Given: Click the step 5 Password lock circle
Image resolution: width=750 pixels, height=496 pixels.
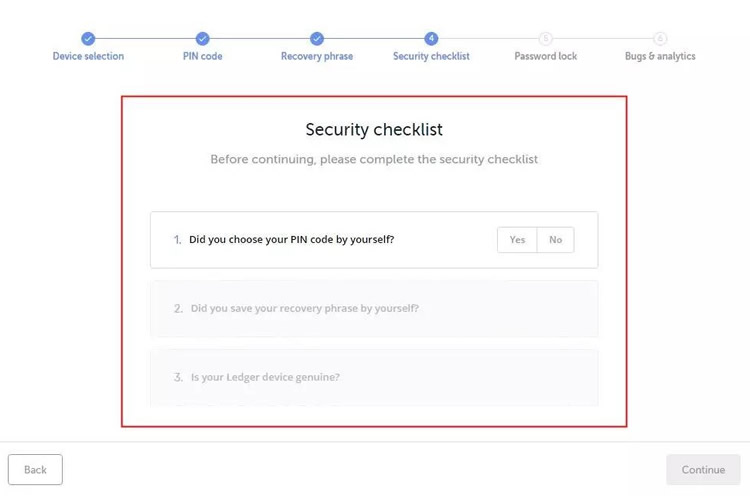Looking at the screenshot, I should [x=545, y=39].
